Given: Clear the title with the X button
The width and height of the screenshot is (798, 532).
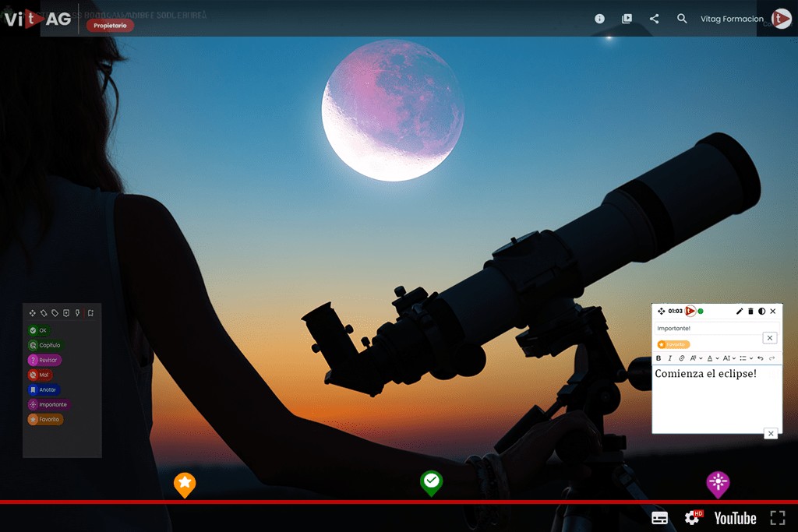Looking at the screenshot, I should [769, 338].
